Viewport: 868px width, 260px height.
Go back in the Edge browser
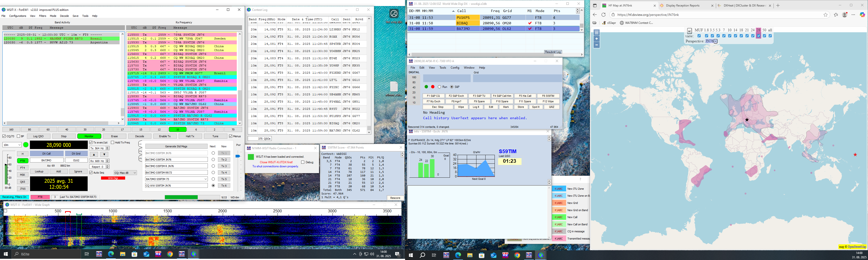595,15
